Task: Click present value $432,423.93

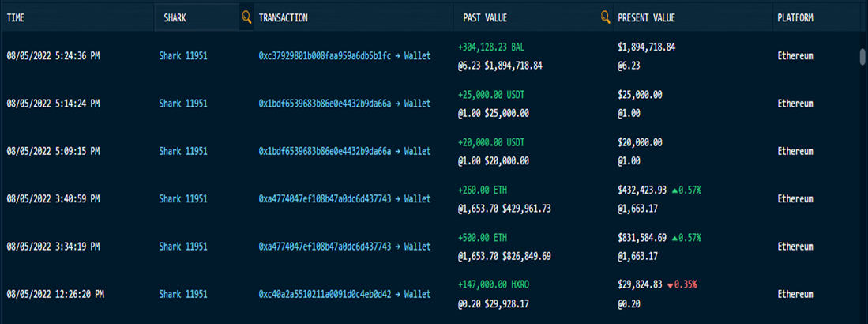Action: tap(642, 190)
